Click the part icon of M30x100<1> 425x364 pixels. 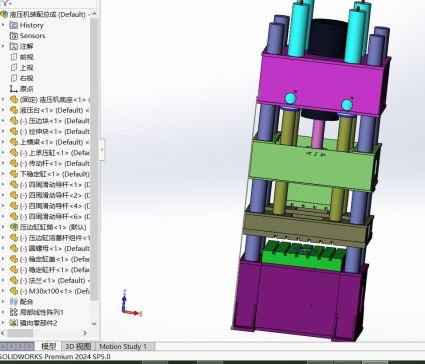pyautogui.click(x=14, y=291)
